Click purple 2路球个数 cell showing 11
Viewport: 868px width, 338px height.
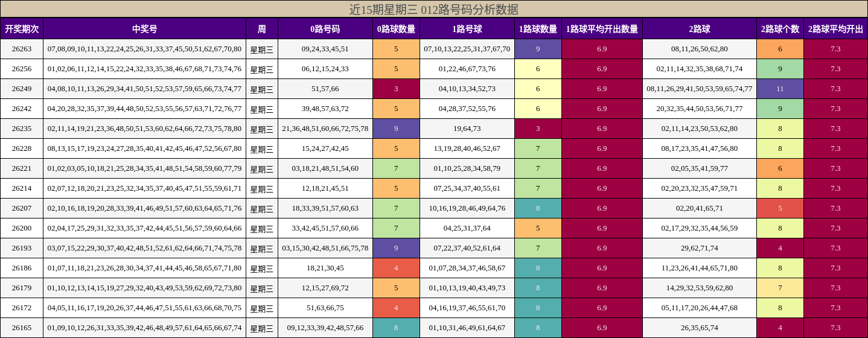tap(780, 89)
